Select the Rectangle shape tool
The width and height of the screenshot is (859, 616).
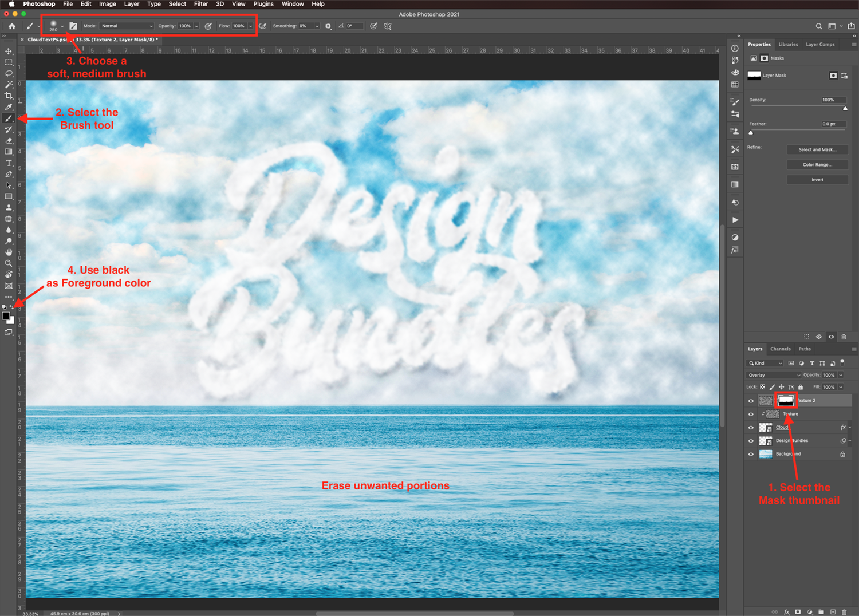tap(9, 196)
